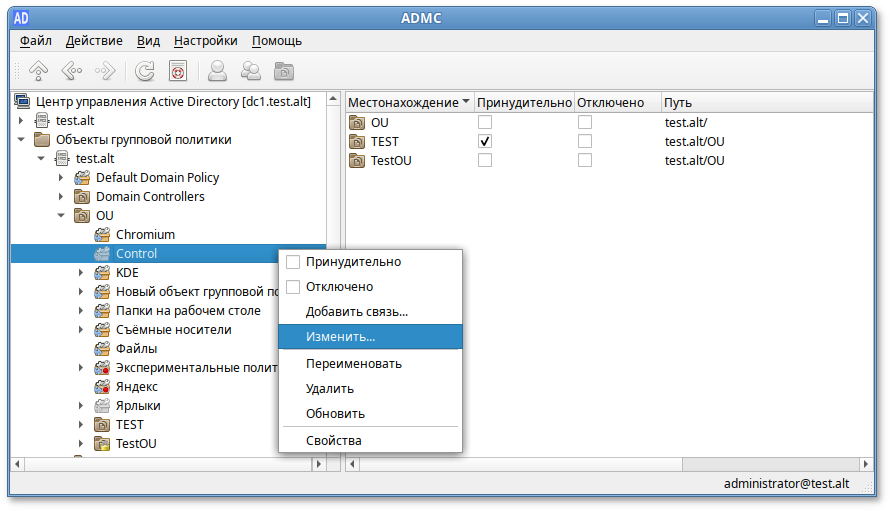
Task: Choose Добавить связь... in context menu
Action: tap(371, 312)
